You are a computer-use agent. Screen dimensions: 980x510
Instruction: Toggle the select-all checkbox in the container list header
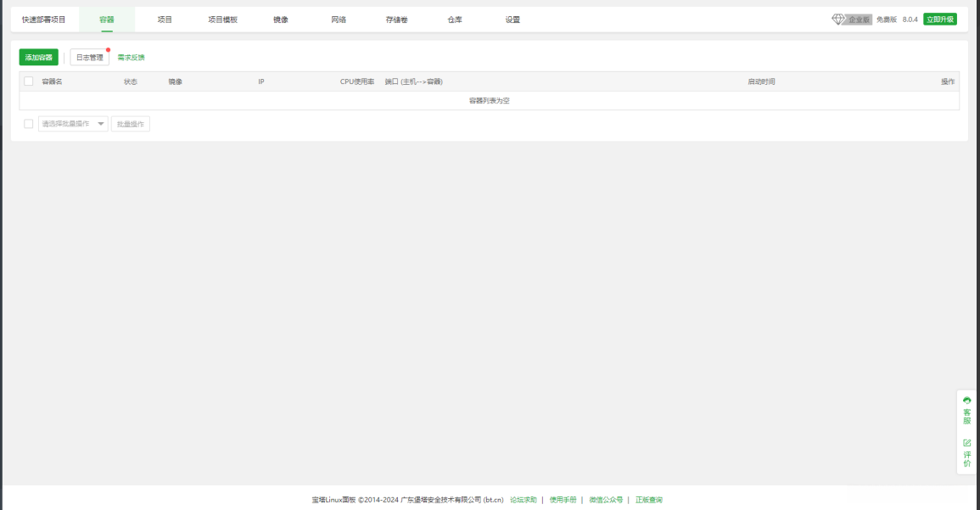(x=28, y=81)
